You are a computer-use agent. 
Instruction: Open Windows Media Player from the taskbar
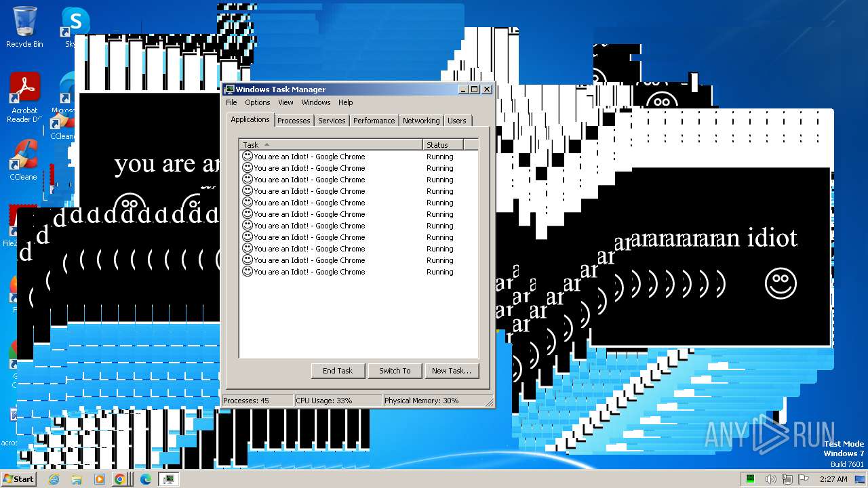click(x=100, y=479)
